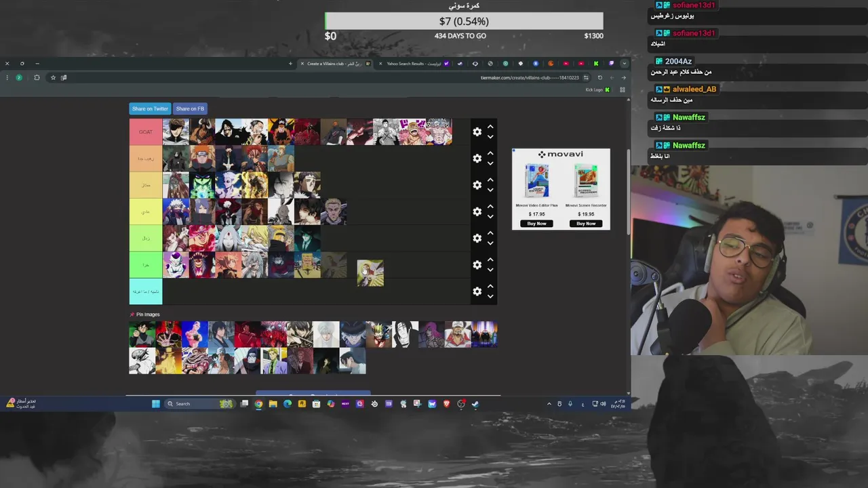Screen dimensions: 868x488
Task: Click the microphone icon in system tray
Action: (570, 404)
